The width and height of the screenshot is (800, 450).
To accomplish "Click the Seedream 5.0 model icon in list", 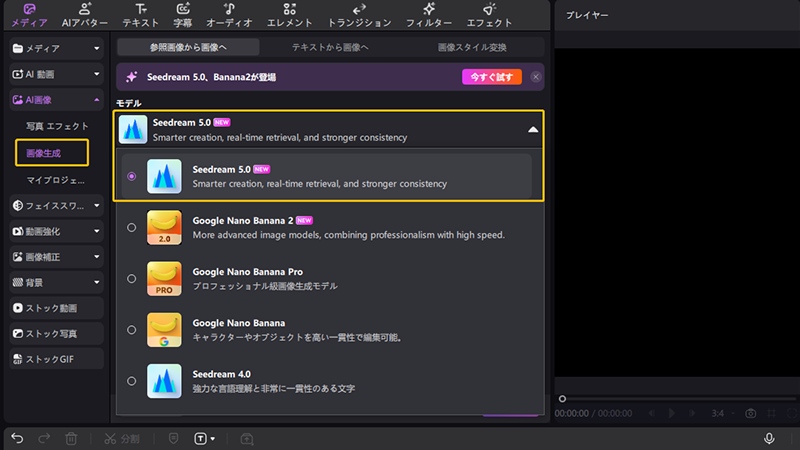I will (164, 177).
